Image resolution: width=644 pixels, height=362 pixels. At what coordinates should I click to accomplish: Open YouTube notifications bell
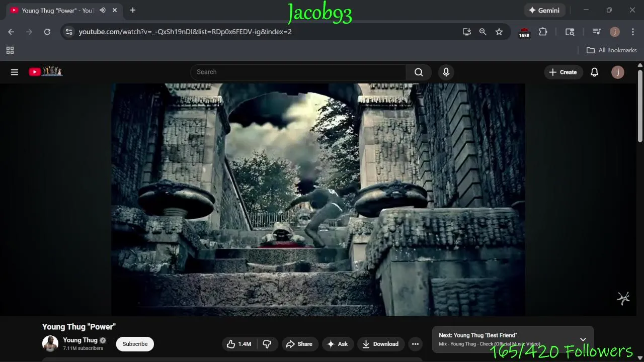coord(594,72)
